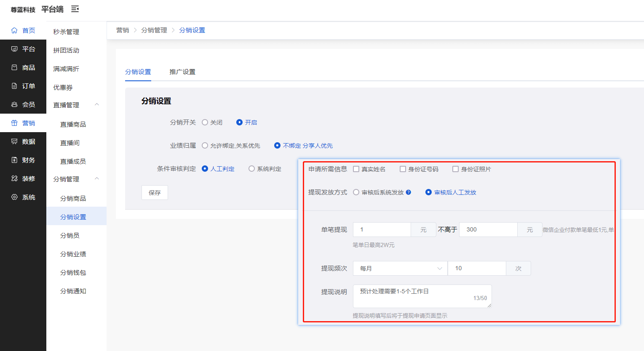Open 直播成员 submenu item

point(76,161)
